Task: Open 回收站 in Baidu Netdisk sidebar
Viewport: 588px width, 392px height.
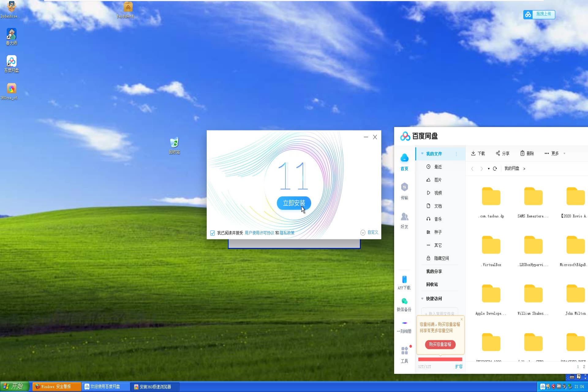Action: coord(432,285)
